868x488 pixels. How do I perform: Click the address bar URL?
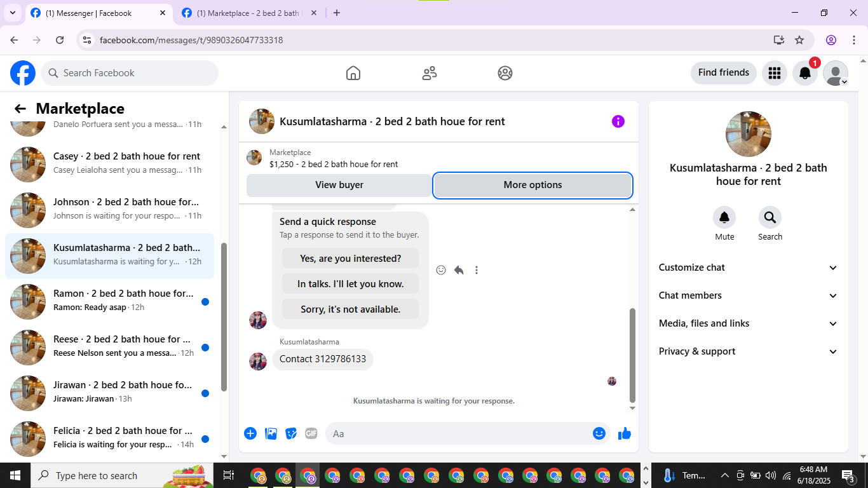point(191,40)
